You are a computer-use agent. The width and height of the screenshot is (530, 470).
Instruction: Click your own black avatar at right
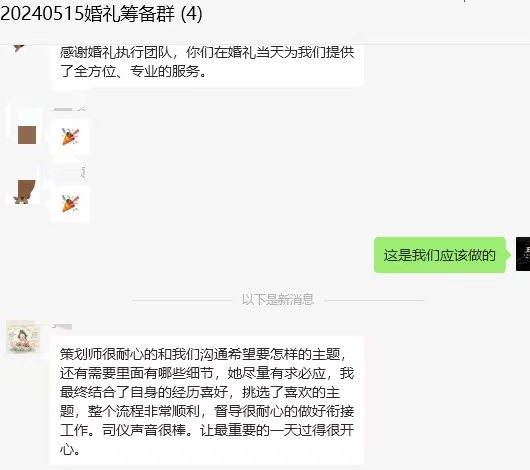tap(523, 254)
